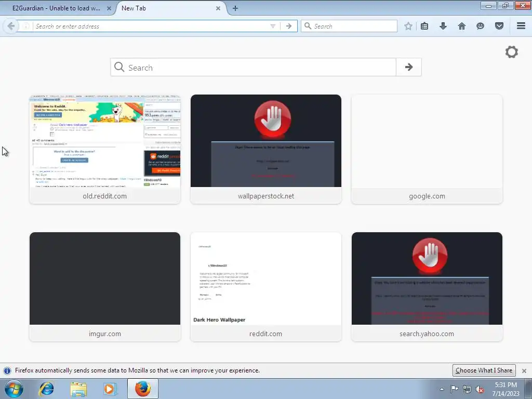This screenshot has width=532, height=399.
Task: Expand the address bar history dropdown
Action: 272,26
